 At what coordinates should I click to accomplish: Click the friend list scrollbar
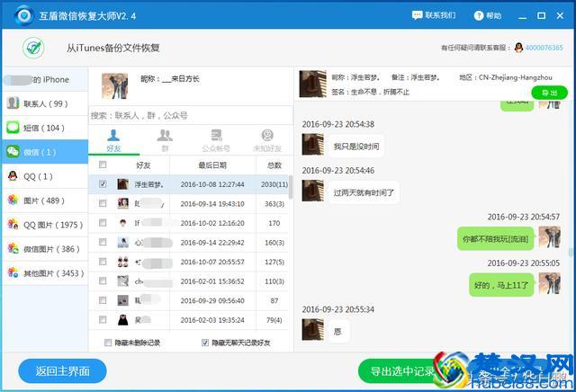(x=291, y=187)
